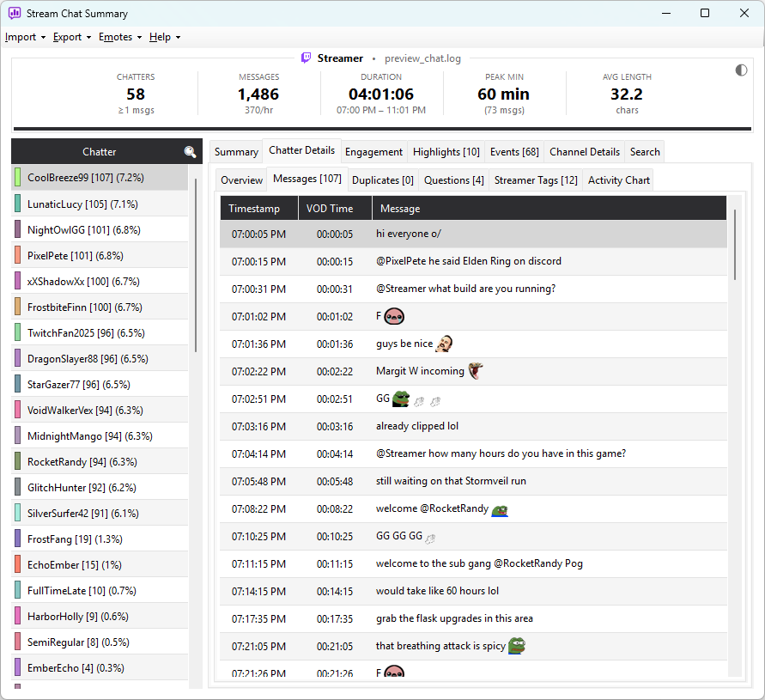The image size is (765, 700).
Task: Click the frog emote in the 07:02:51 PM message
Action: point(401,399)
